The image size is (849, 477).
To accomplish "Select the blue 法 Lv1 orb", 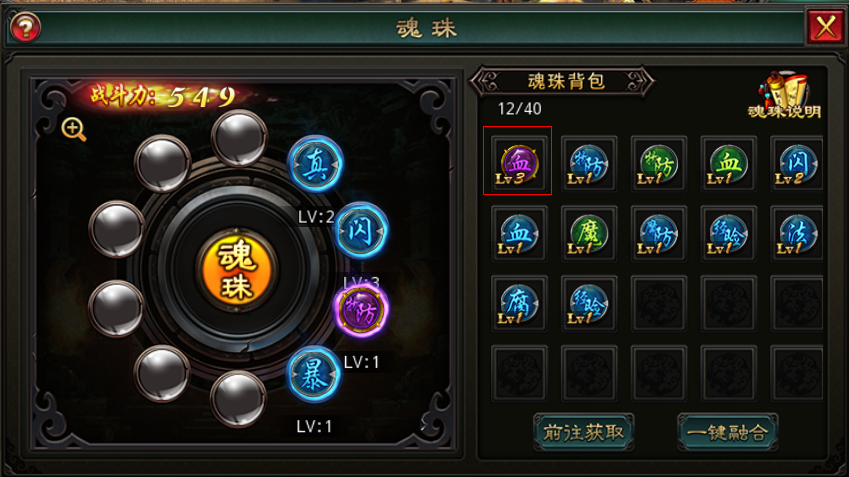I will [797, 233].
